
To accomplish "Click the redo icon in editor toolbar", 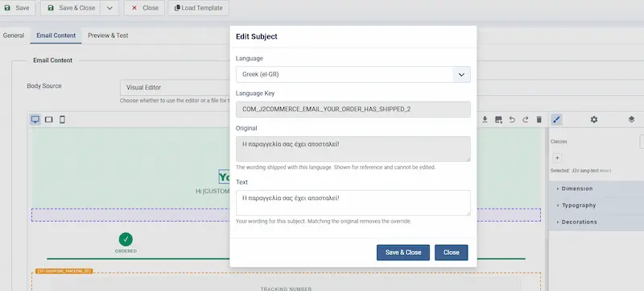I will [526, 119].
